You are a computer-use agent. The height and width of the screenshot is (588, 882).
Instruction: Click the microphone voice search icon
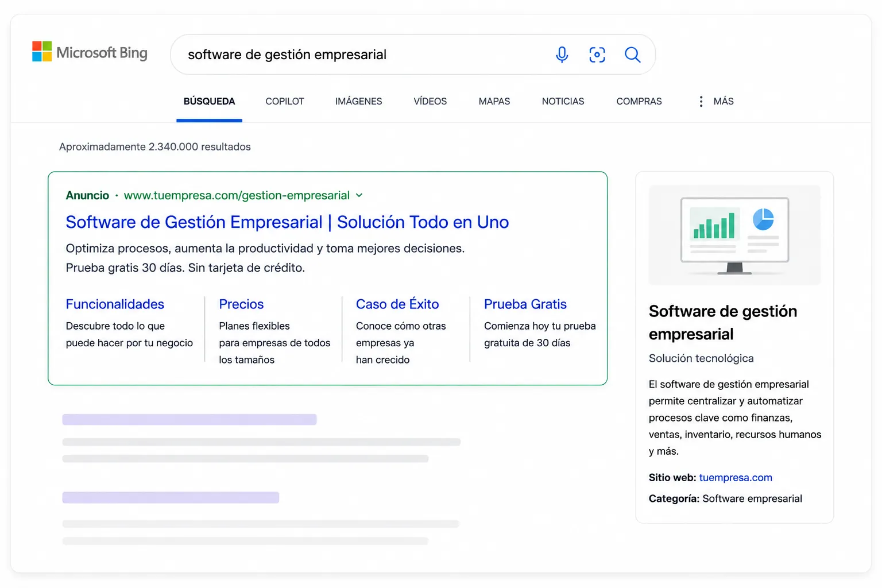click(562, 55)
